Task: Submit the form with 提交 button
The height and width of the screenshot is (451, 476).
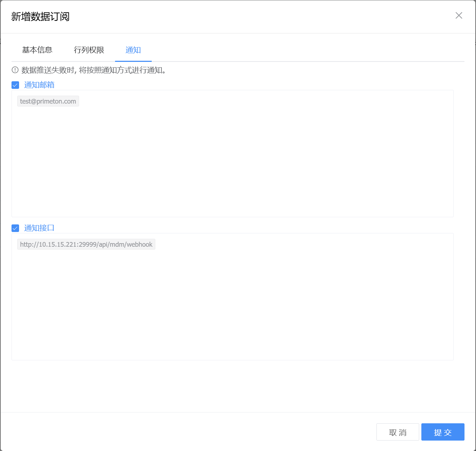Action: pos(443,432)
